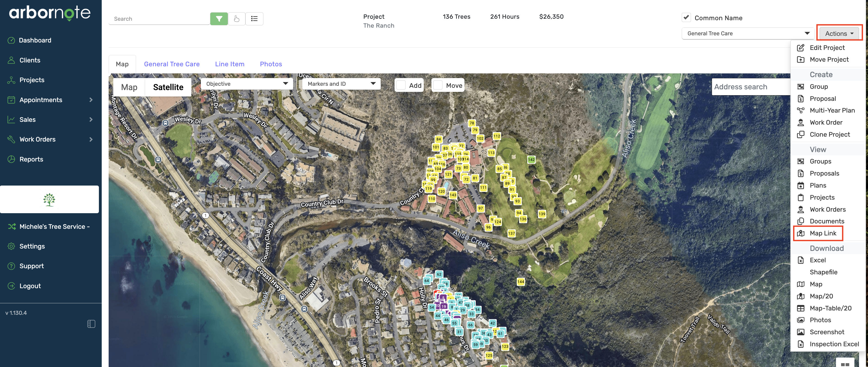Choose Inspection Excel download
This screenshot has height=367, width=868.
point(834,344)
